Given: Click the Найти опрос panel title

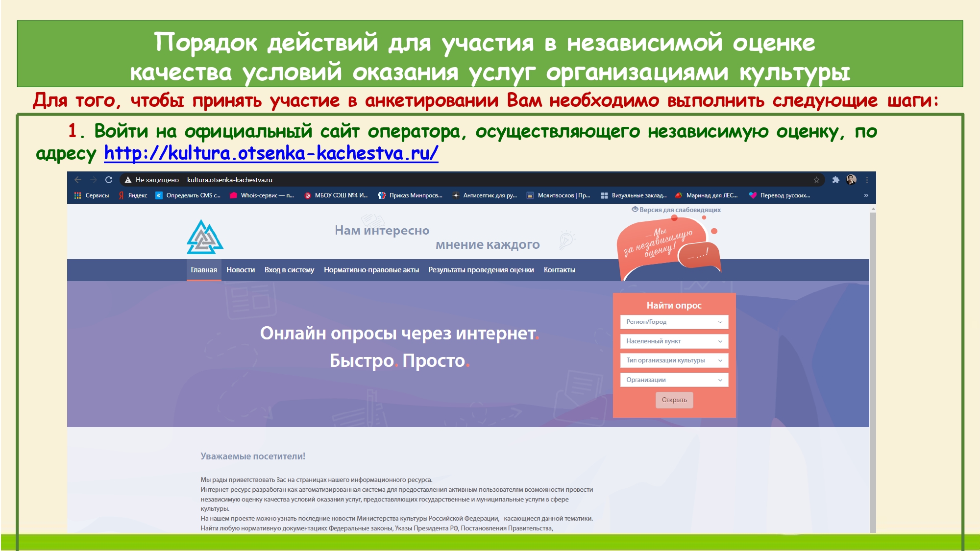Looking at the screenshot, I should click(x=674, y=305).
